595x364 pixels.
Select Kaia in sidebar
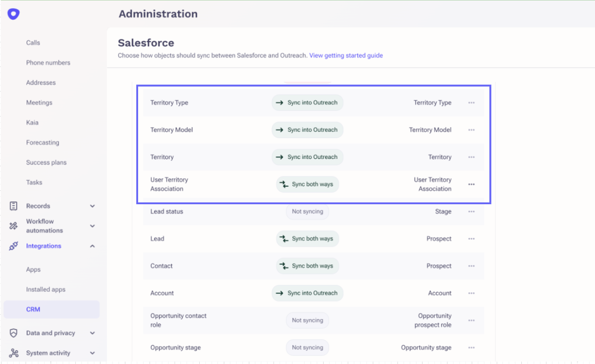[32, 122]
